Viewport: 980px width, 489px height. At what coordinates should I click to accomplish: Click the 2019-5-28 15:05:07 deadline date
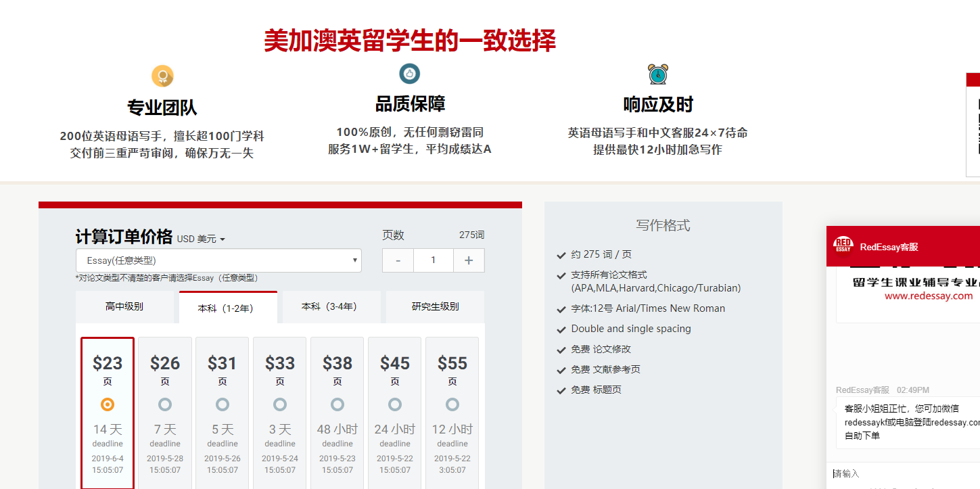pyautogui.click(x=165, y=464)
